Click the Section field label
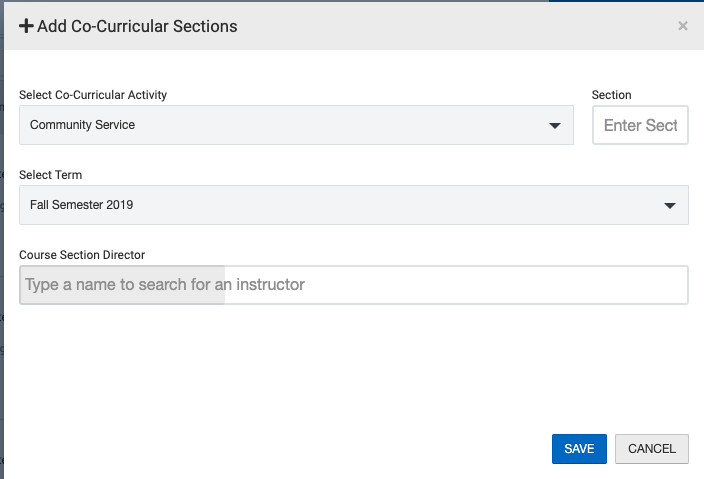The image size is (704, 479). [612, 95]
